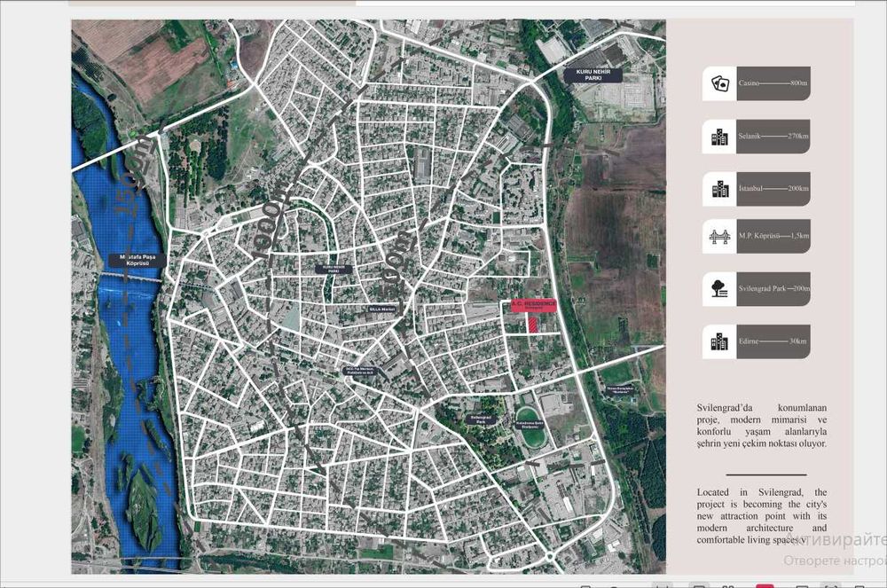Click the green stadium oval on the map
This screenshot has height=588, width=887.
click(531, 427)
